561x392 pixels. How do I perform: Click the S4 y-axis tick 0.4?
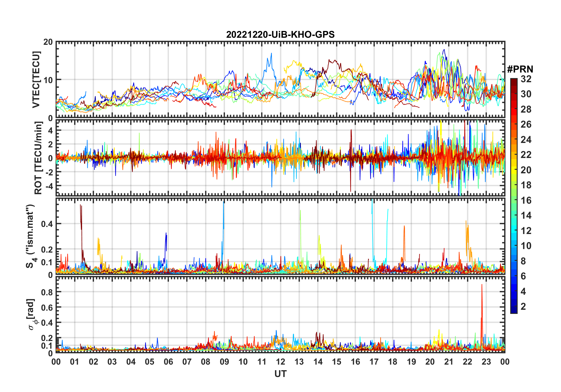click(x=47, y=224)
